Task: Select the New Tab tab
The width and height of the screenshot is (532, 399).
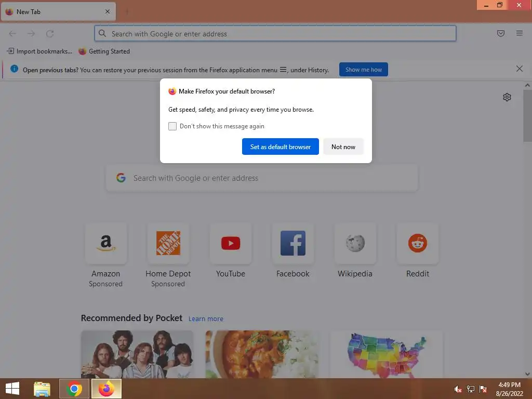Action: 58,12
